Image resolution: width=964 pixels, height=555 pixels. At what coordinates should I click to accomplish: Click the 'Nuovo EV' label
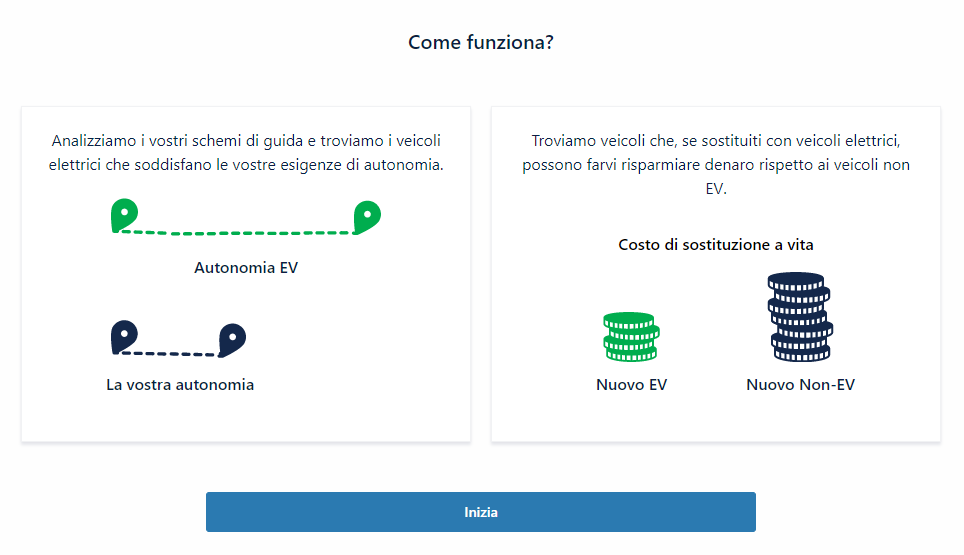pos(631,385)
